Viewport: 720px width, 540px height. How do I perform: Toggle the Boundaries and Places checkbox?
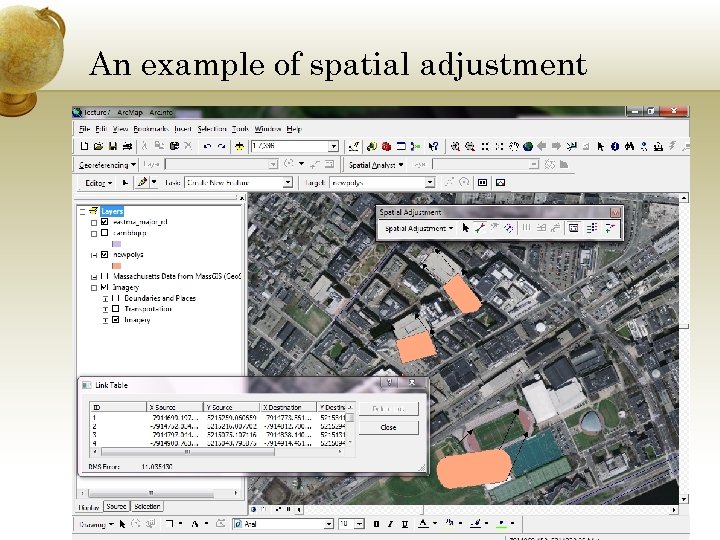point(116,298)
